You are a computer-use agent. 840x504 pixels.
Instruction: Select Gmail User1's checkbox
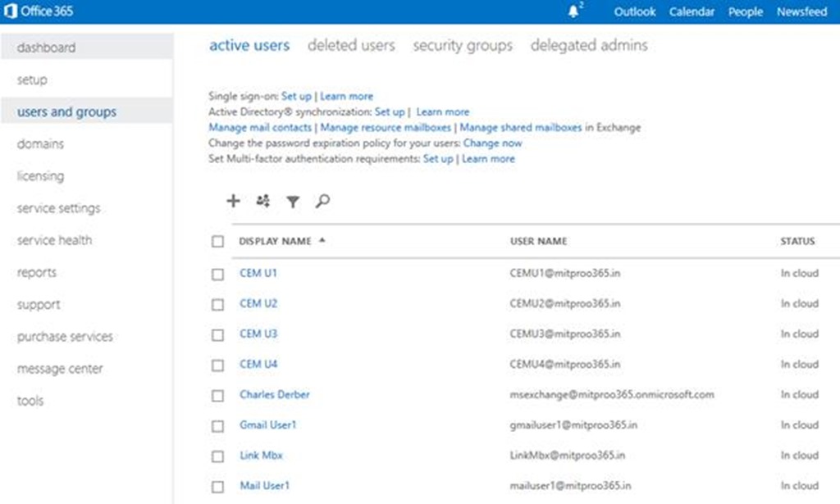(x=217, y=426)
